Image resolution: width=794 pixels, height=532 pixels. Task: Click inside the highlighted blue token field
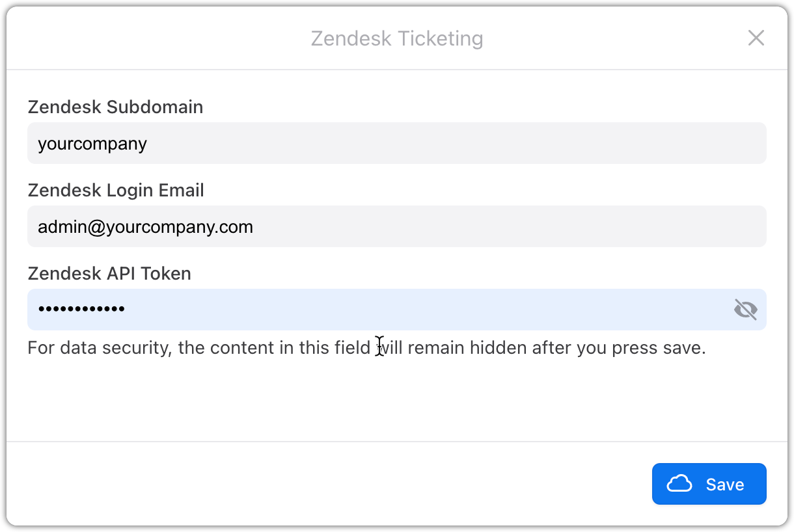[325, 310]
